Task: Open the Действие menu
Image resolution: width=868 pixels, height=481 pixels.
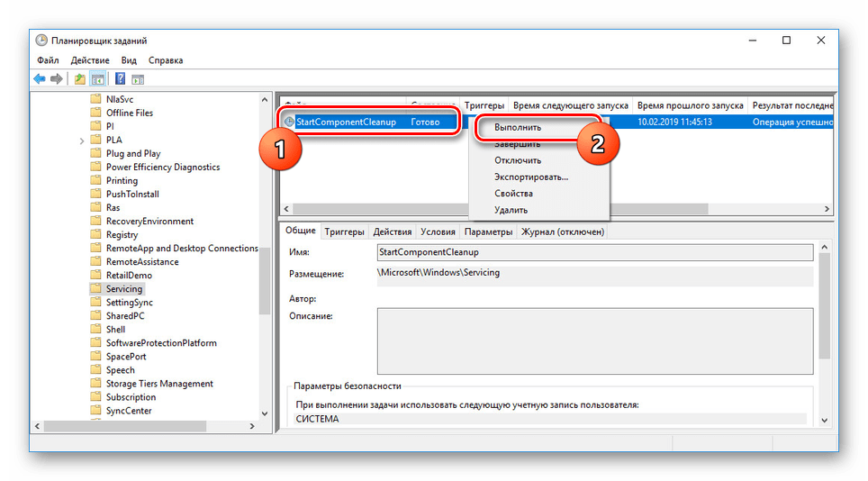Action: coord(90,60)
